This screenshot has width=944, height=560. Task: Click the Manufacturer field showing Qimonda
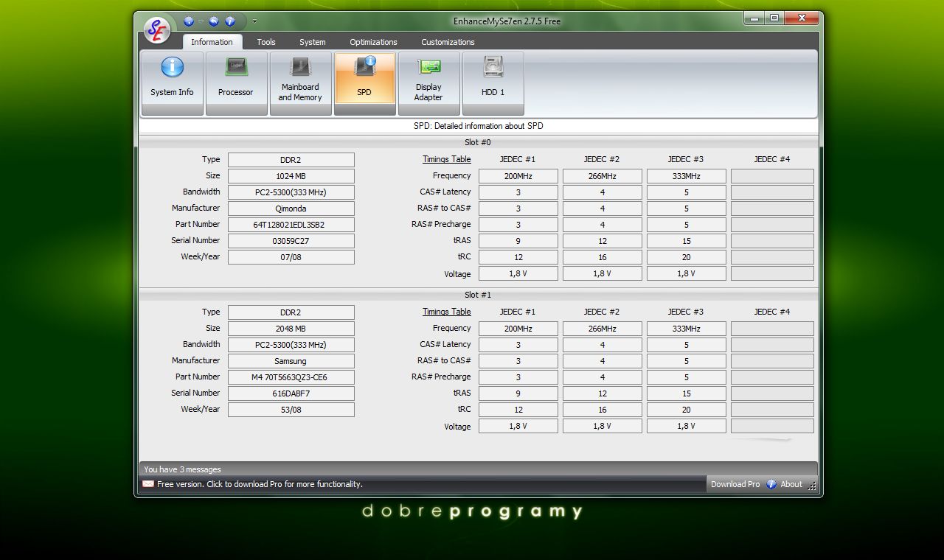coord(291,209)
